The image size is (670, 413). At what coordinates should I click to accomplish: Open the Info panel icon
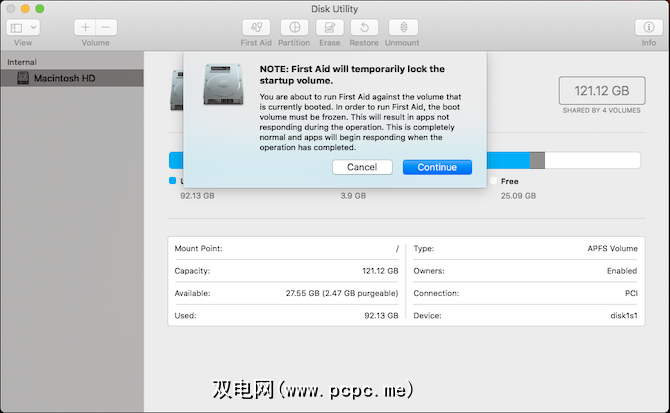[648, 28]
